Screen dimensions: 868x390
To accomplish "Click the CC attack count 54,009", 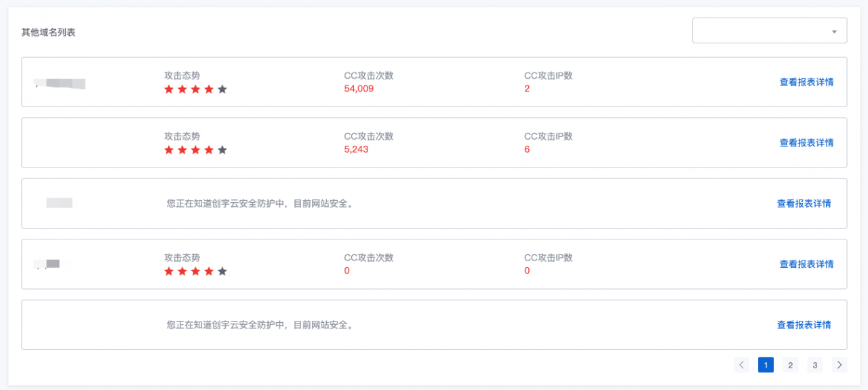I will 359,89.
